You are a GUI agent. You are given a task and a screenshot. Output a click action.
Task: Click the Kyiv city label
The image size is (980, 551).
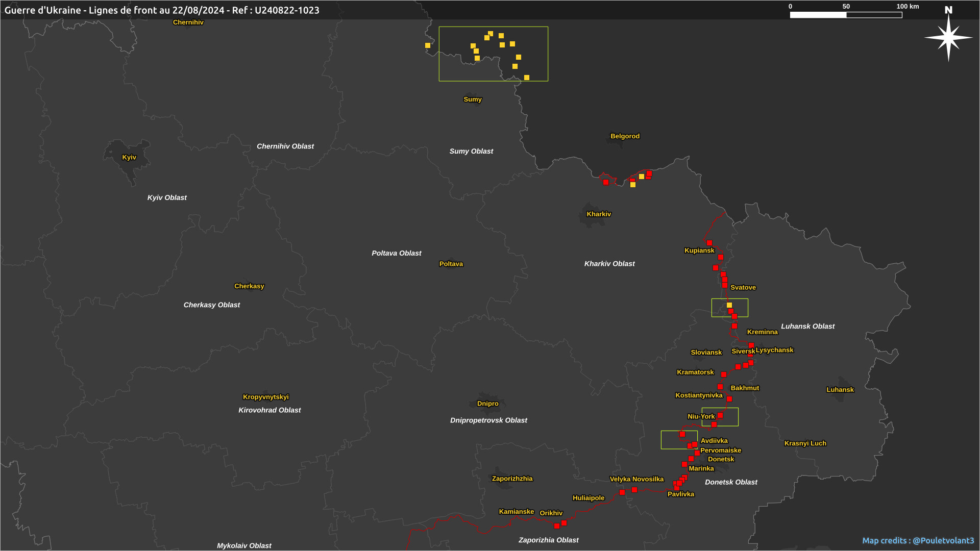[x=129, y=157]
